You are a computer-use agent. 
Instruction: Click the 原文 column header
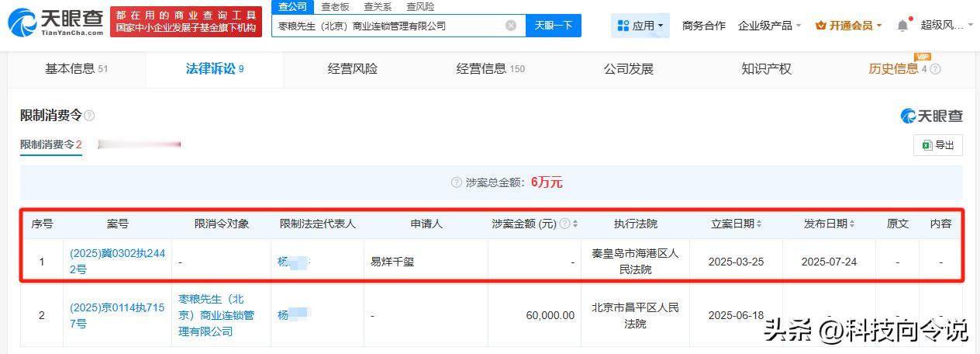pyautogui.click(x=898, y=224)
